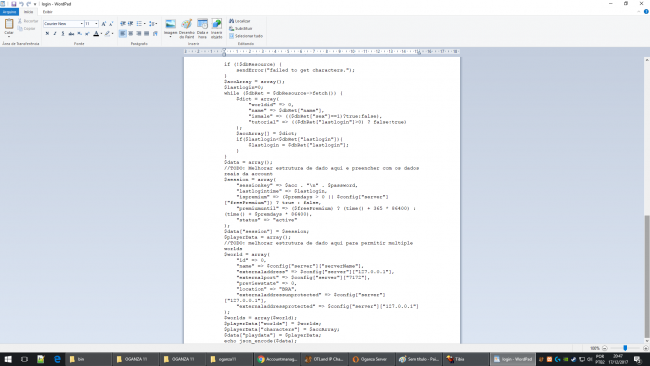Open Oganza Server from the taskbar
The image size is (650, 366).
point(373,359)
